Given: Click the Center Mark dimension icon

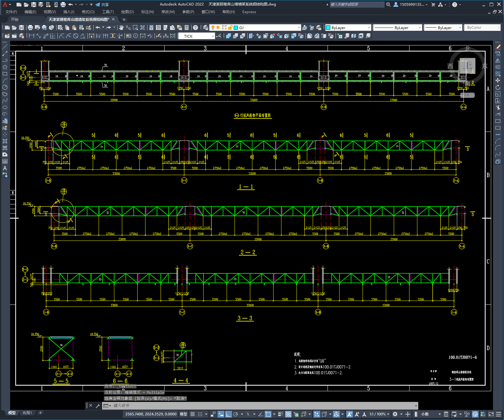Looking at the screenshot, I should coord(136,36).
